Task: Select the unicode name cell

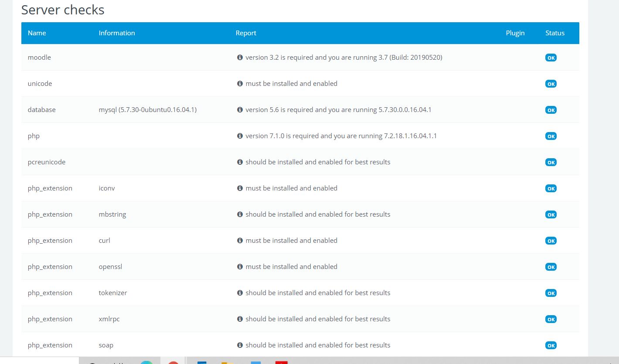Action: pos(40,83)
